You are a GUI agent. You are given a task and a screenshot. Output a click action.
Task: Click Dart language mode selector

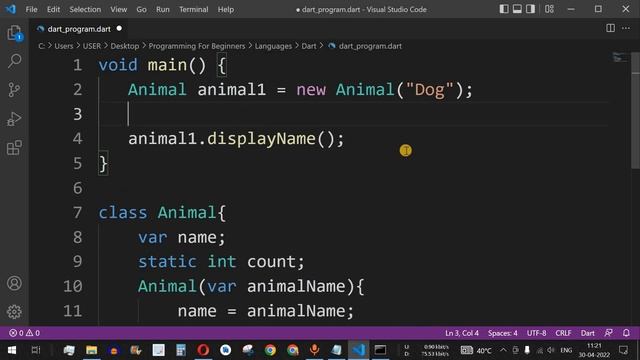(x=587, y=333)
